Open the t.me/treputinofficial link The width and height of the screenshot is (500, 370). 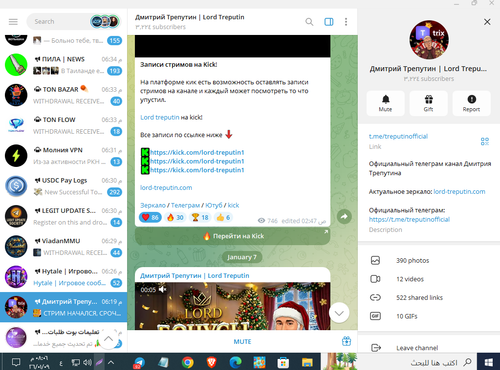398,136
